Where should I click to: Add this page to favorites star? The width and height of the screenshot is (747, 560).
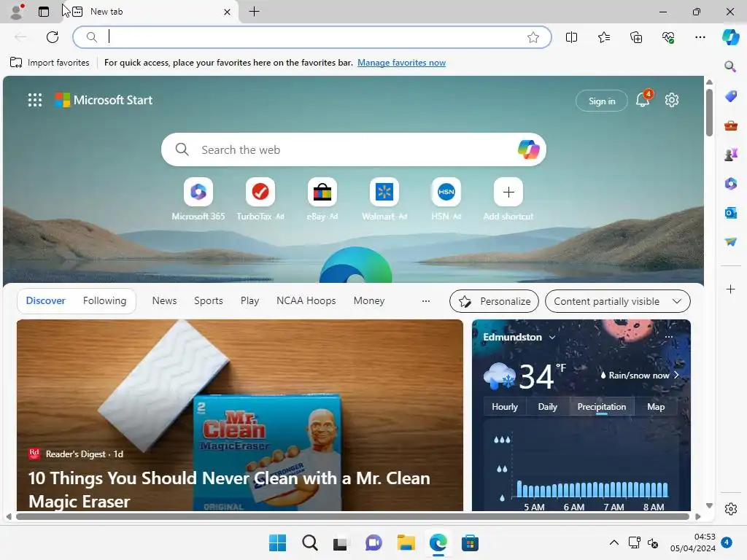533,37
